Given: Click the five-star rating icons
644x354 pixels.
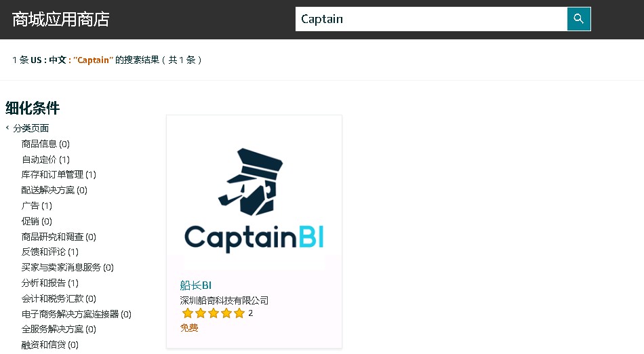Looking at the screenshot, I should click(x=213, y=313).
